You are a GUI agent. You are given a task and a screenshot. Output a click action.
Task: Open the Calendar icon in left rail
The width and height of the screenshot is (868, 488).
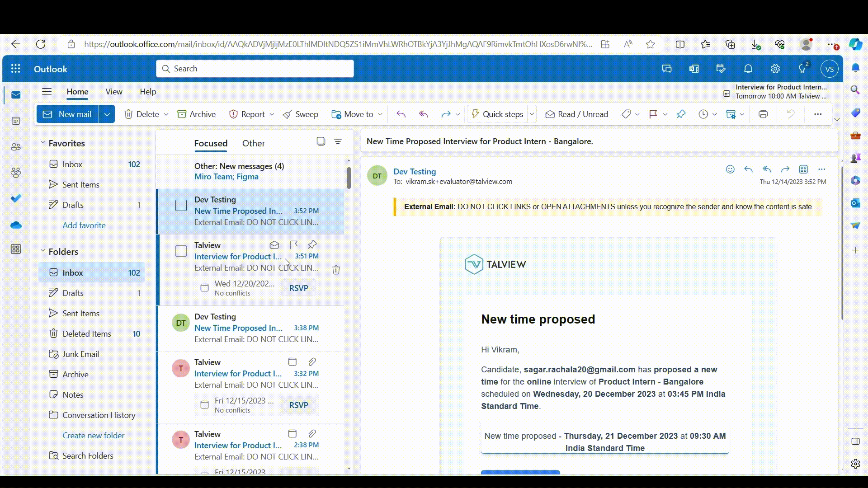pyautogui.click(x=16, y=121)
